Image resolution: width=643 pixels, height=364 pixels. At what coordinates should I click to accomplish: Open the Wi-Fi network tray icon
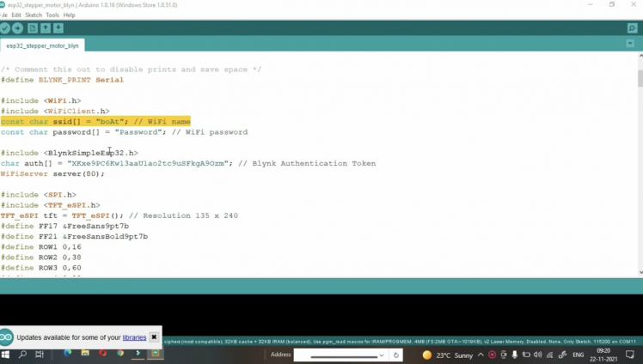(x=549, y=355)
